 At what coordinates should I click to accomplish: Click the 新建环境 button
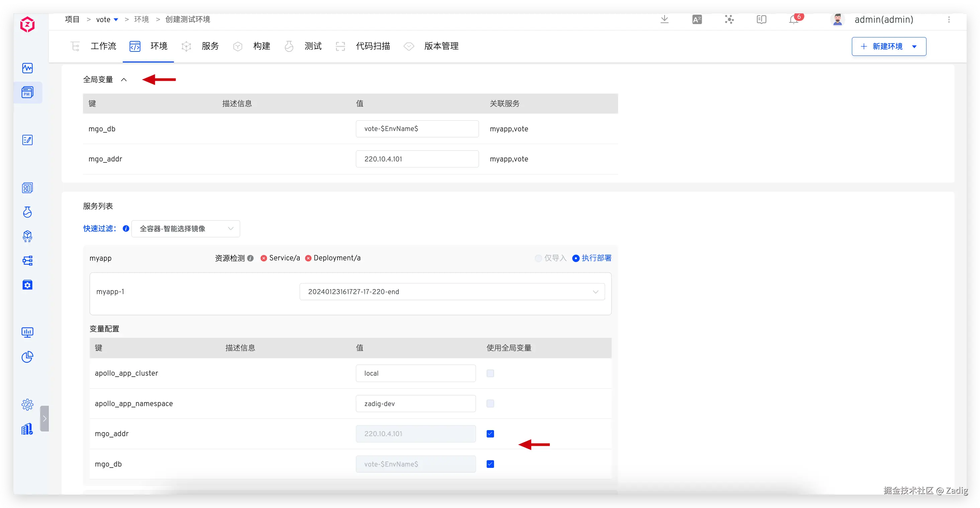(883, 46)
